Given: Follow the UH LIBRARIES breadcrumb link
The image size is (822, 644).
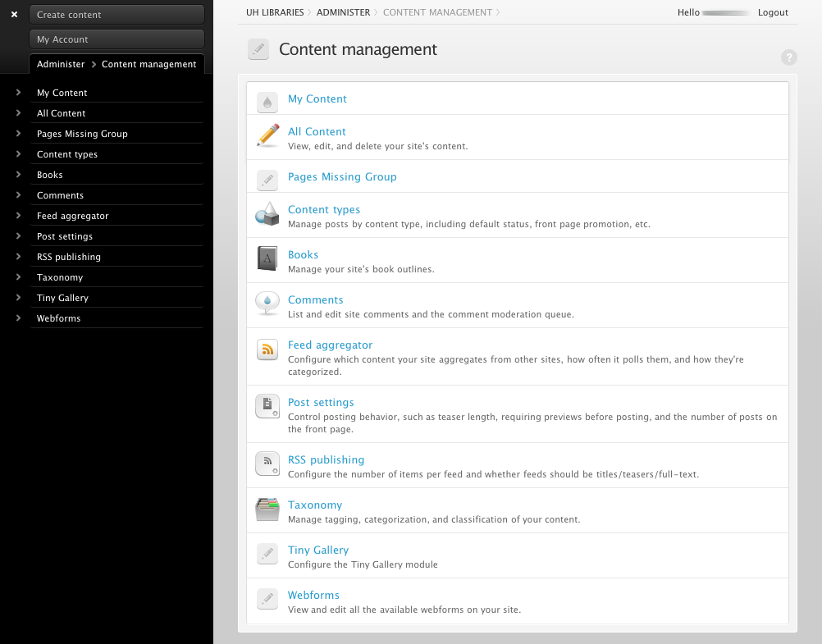Looking at the screenshot, I should [x=275, y=12].
